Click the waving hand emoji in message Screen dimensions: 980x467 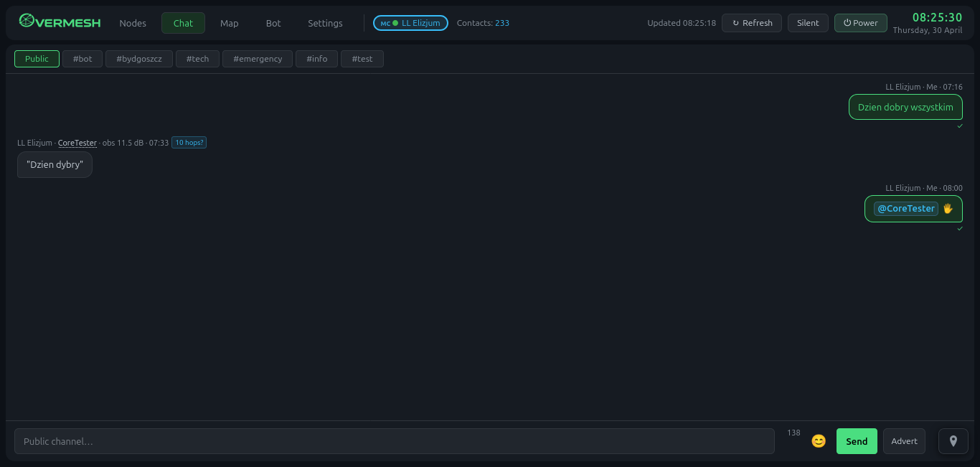pos(948,209)
